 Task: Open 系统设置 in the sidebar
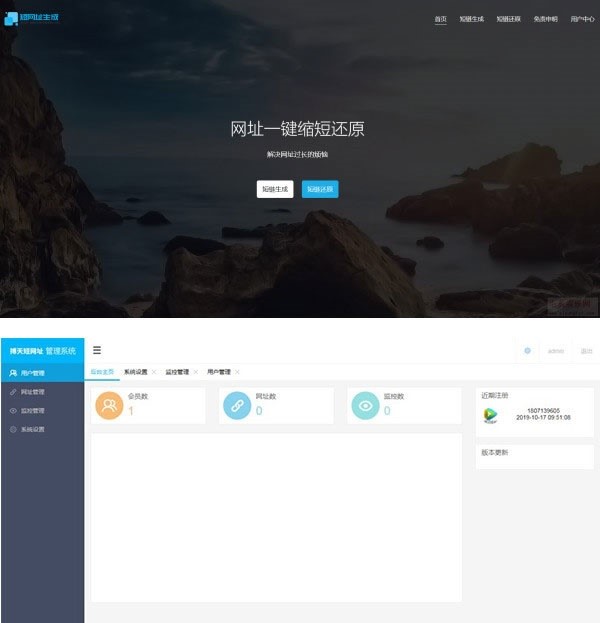click(x=32, y=429)
